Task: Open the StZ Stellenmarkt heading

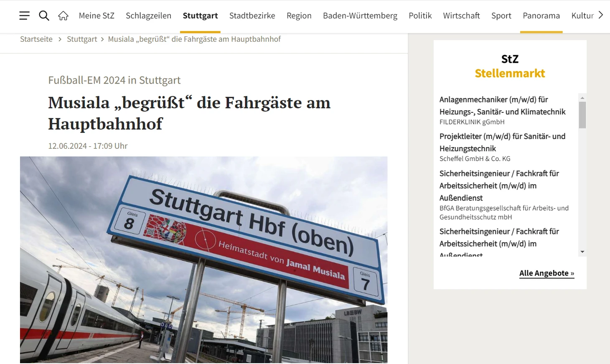Action: 510,66
